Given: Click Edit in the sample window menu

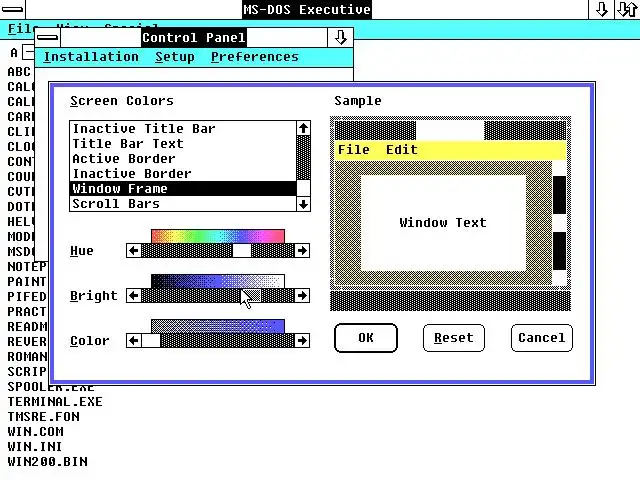Looking at the screenshot, I should (402, 150).
